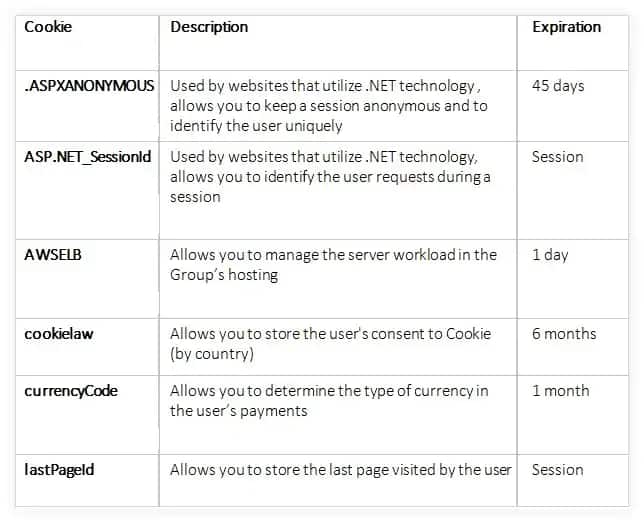Click Session expiration for ASP.NET_SessionId
This screenshot has width=644, height=526.
tap(557, 157)
